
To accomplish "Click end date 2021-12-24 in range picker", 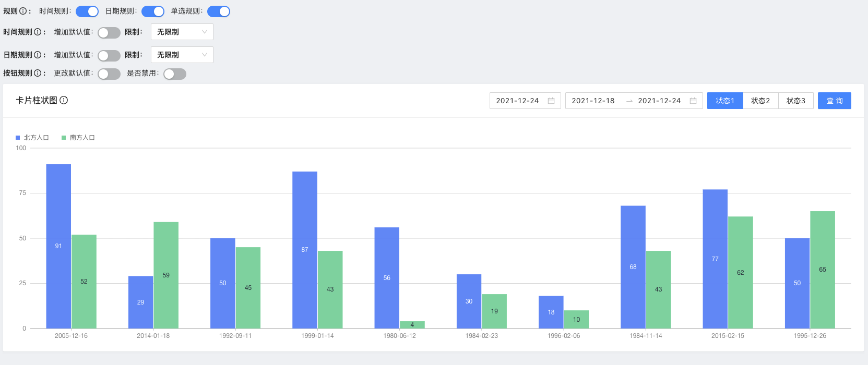I will click(659, 101).
